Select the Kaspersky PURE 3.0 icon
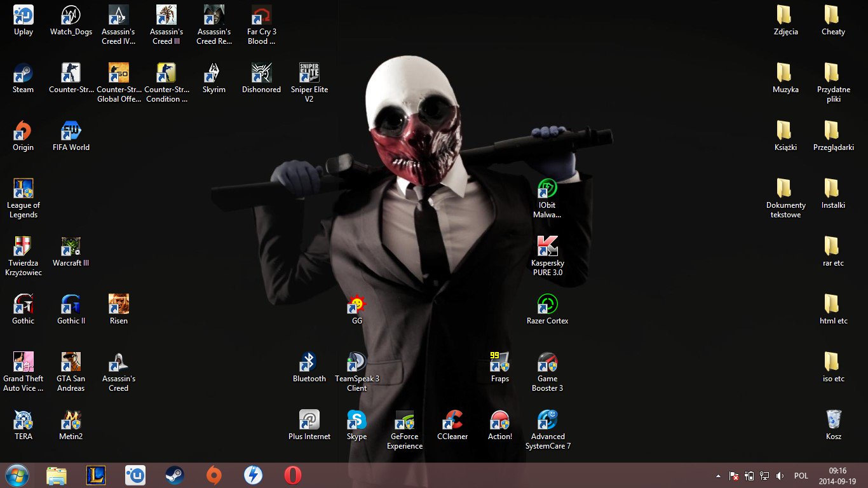The height and width of the screenshot is (488, 868). (x=548, y=256)
